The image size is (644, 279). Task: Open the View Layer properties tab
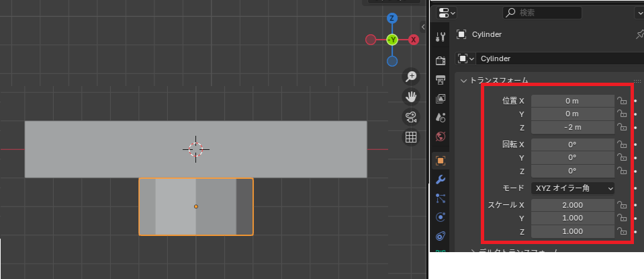point(441,99)
